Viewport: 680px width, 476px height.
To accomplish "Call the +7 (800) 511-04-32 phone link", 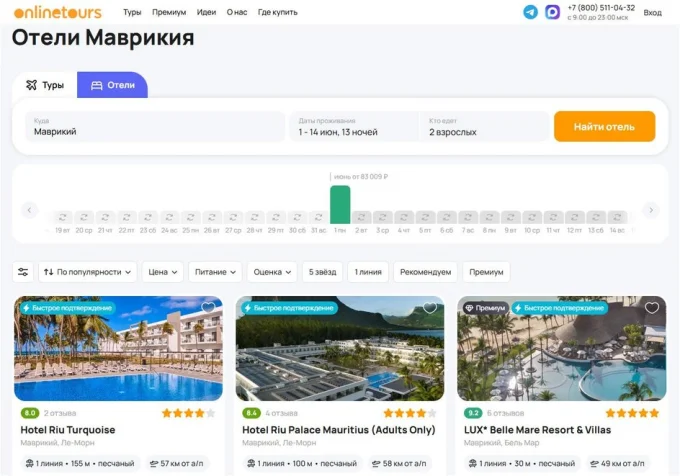I will click(601, 8).
